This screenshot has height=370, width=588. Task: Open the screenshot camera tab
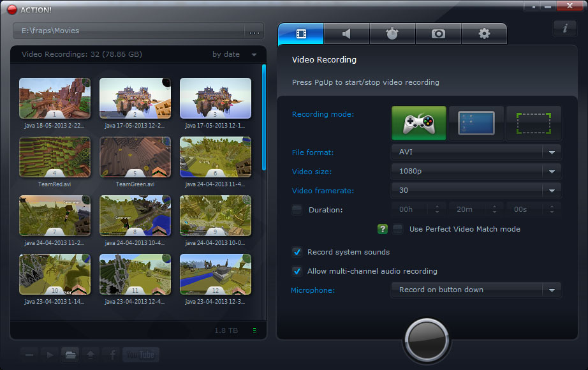click(438, 34)
